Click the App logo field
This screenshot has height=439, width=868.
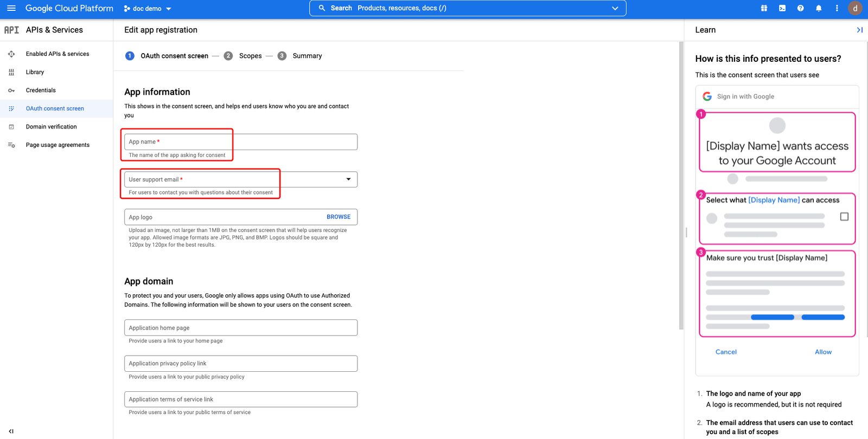(x=241, y=217)
